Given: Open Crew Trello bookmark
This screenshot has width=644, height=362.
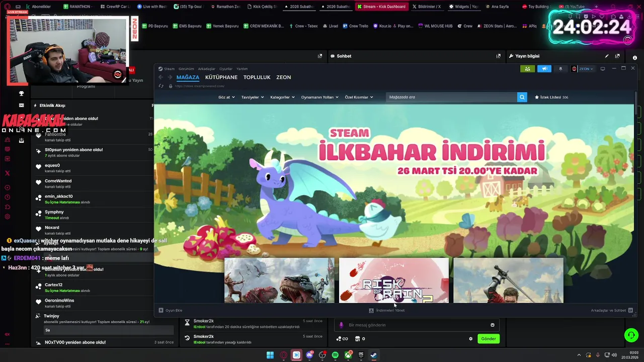Looking at the screenshot, I should pos(356,26).
